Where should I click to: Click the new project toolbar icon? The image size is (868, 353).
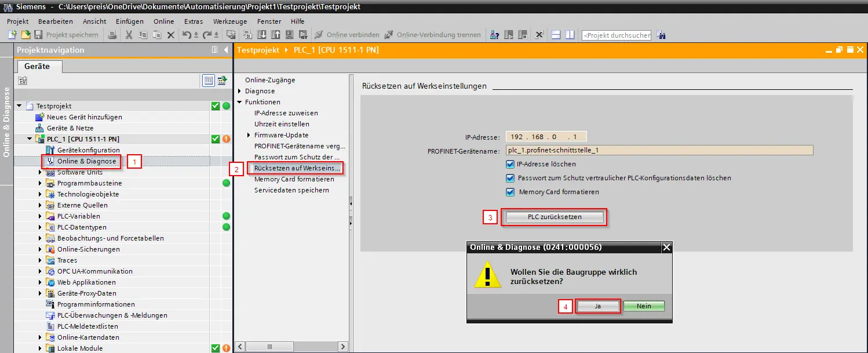13,35
